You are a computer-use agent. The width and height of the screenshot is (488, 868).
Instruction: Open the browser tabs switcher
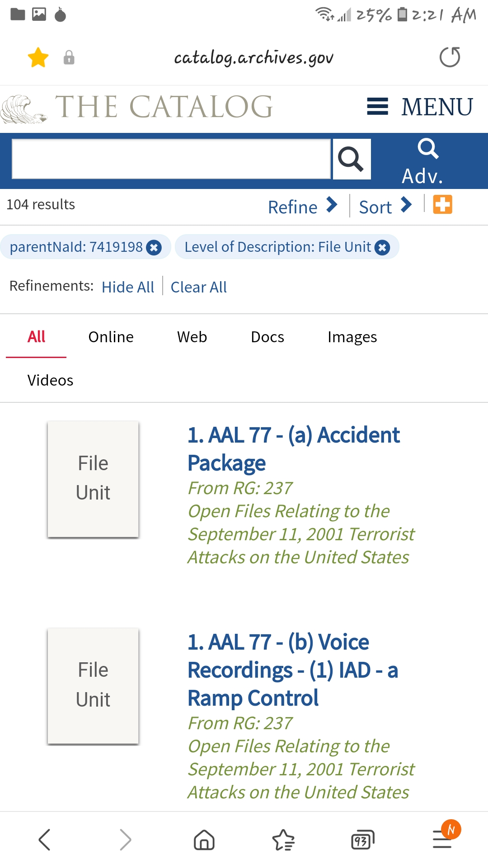(362, 840)
